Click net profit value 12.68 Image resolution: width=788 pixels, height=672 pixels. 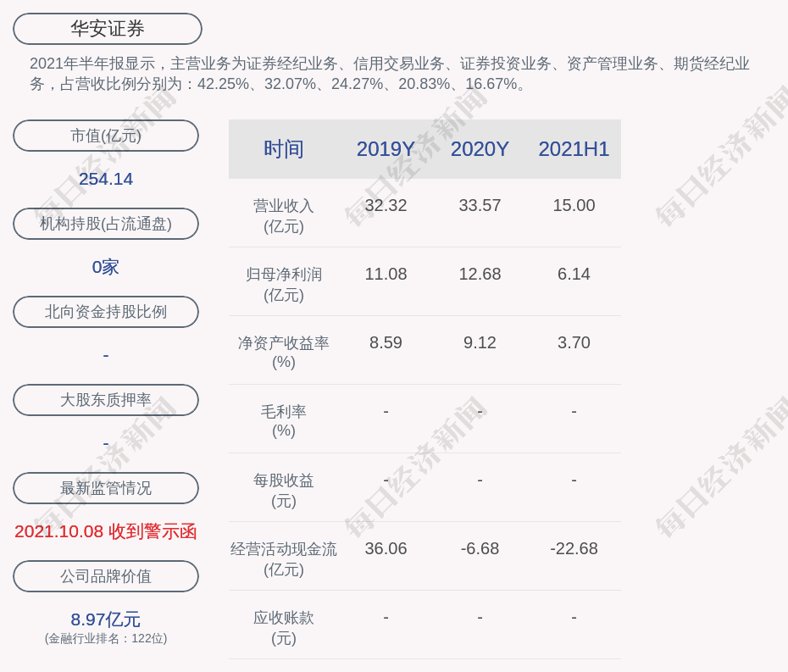pos(480,274)
